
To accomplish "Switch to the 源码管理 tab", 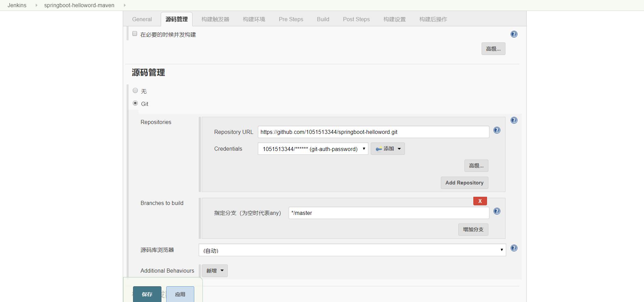I will pyautogui.click(x=176, y=19).
